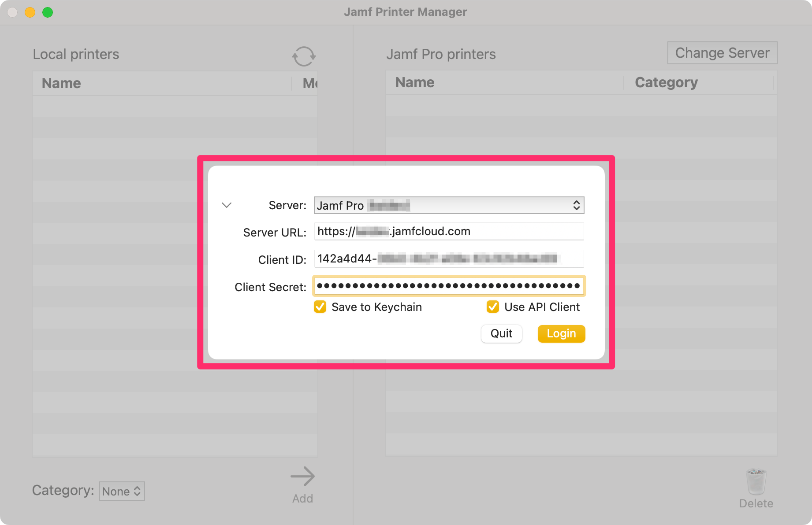Collapse the login details chevron
The image size is (812, 525).
pyautogui.click(x=227, y=205)
